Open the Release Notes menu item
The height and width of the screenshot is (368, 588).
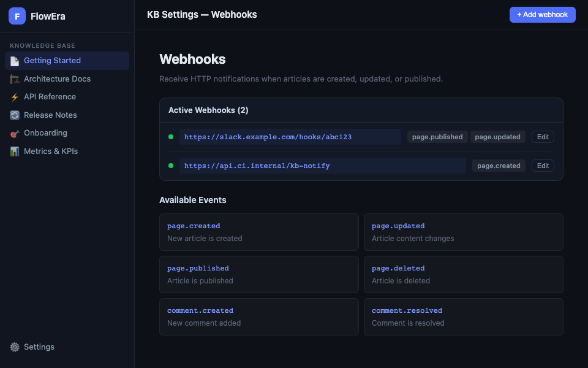click(50, 115)
